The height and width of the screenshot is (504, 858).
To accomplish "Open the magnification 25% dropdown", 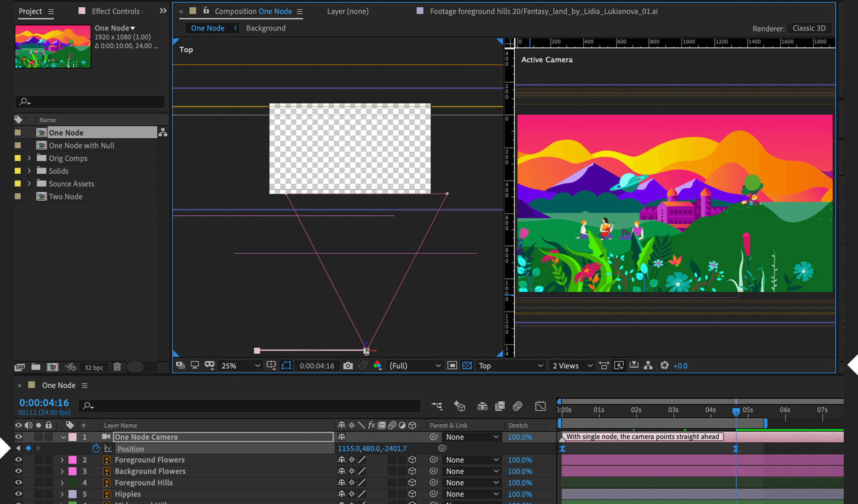I will click(x=240, y=366).
